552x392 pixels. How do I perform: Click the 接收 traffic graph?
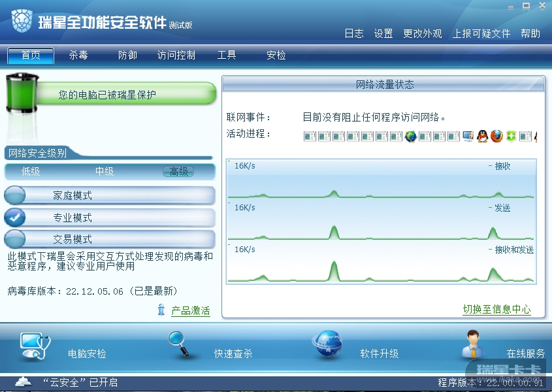[382, 179]
